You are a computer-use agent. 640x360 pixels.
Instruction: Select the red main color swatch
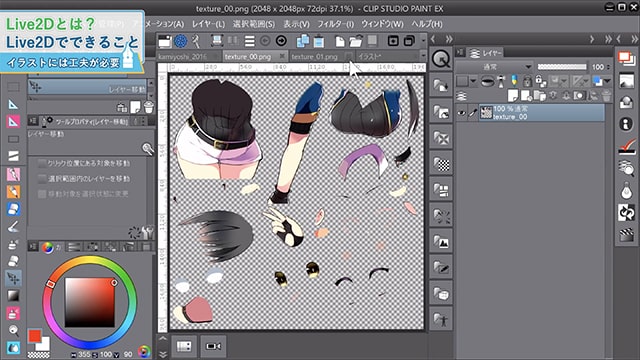[35, 337]
